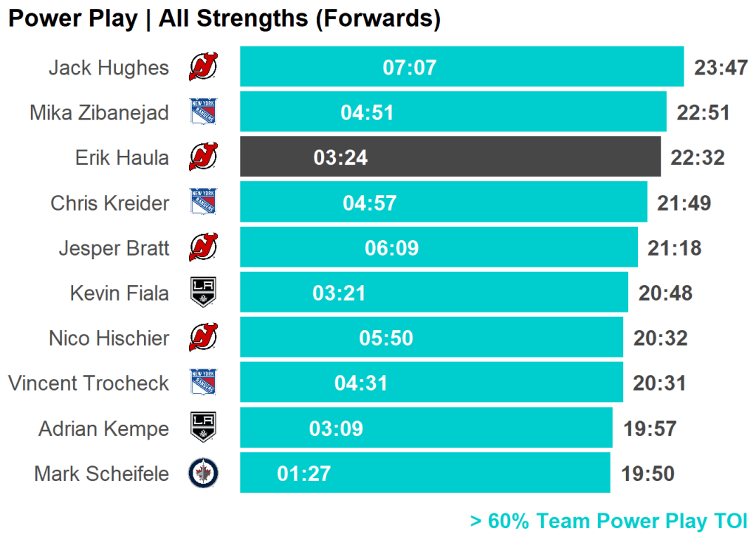Click the 01:27 label in Scheifele's bar
The image size is (756, 540).
[304, 474]
